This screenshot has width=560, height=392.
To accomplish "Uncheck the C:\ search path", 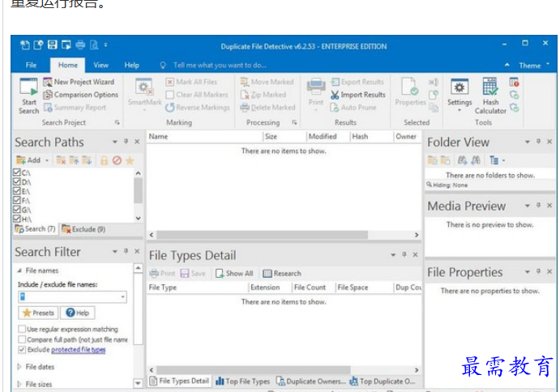I will click(16, 173).
